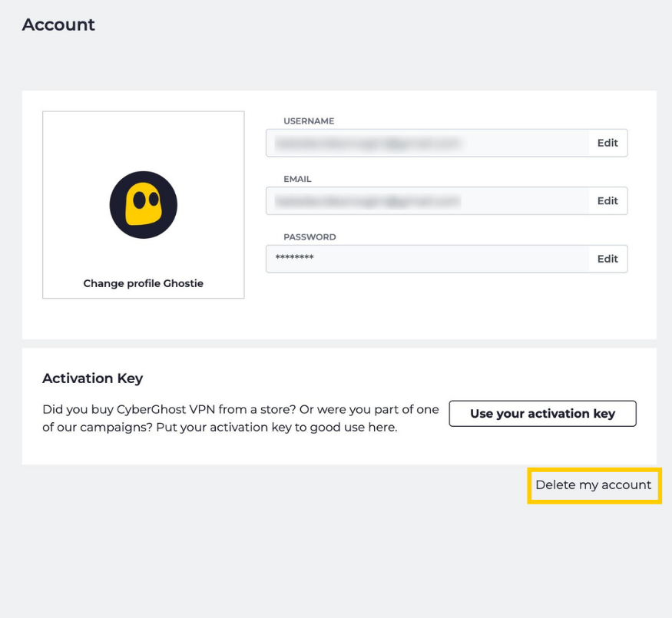
Task: Select the Account page heading
Action: point(58,25)
